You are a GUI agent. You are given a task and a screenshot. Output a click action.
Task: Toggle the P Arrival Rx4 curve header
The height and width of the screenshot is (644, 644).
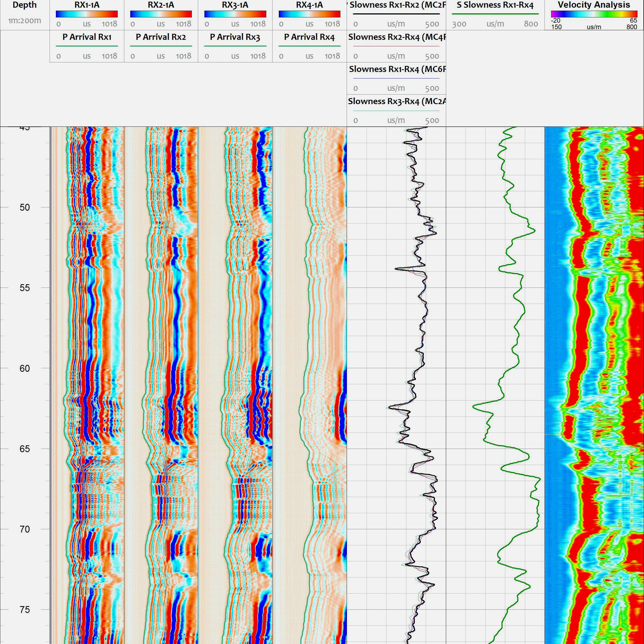[309, 37]
